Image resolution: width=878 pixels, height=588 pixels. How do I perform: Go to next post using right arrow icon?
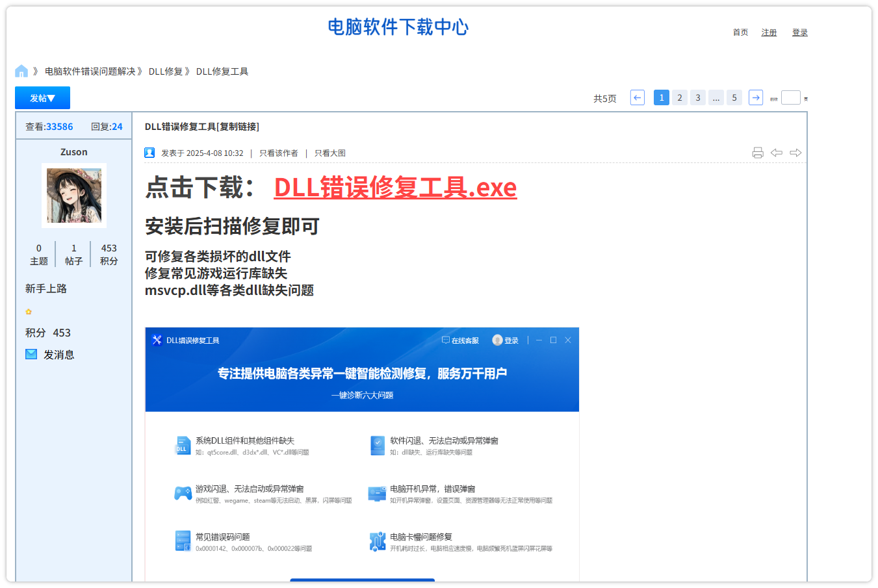tap(795, 153)
